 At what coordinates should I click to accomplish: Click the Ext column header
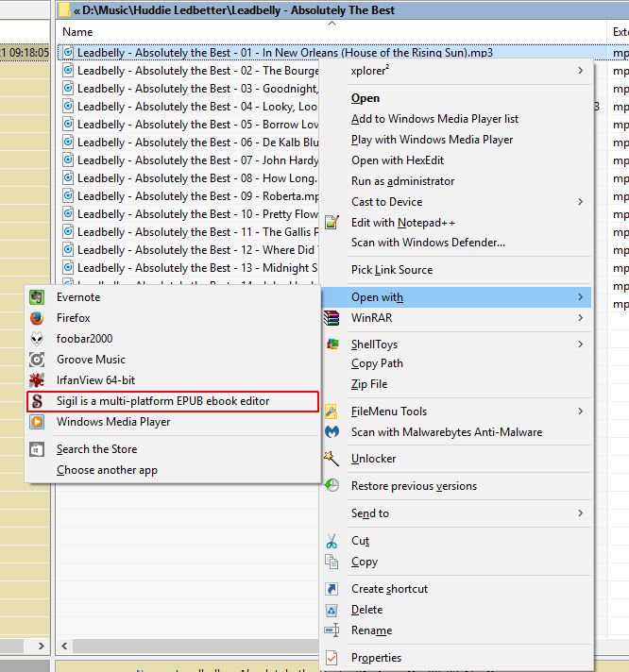pos(619,32)
